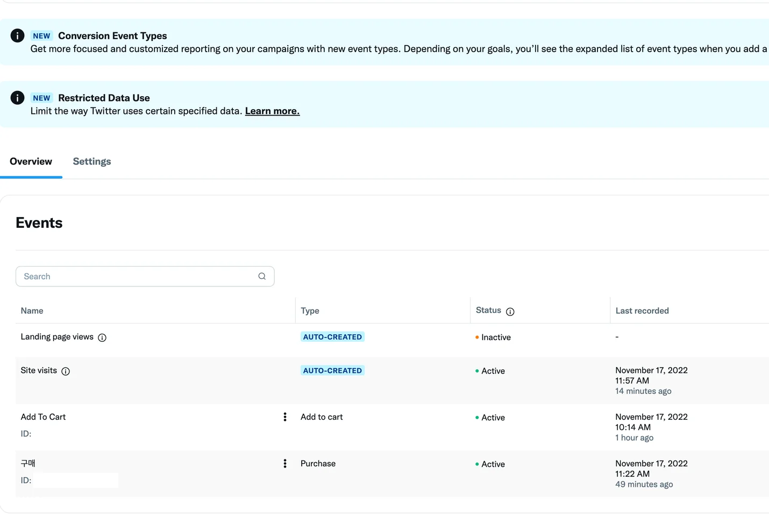769x532 pixels.
Task: Click the Last recorded column header
Action: 642,311
